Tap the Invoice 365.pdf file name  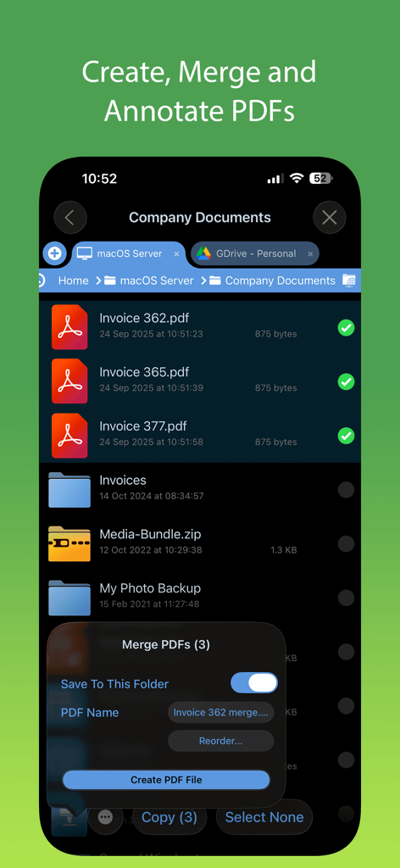[x=144, y=372]
